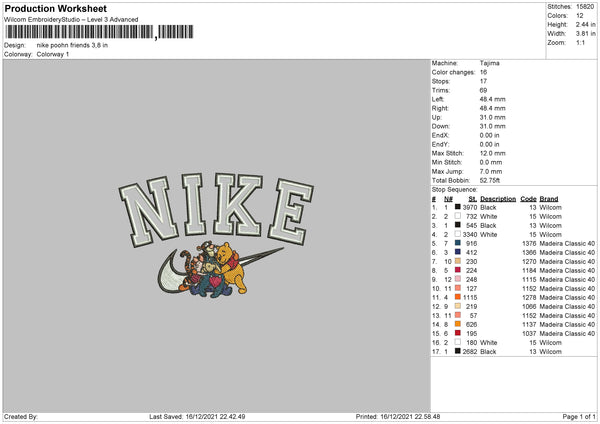600x424 pixels.
Task: Click the red swatch with code 1037
Action: pyautogui.click(x=458, y=333)
